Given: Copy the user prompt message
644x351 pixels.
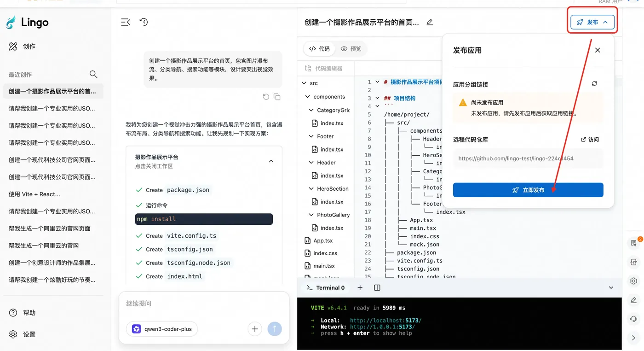Looking at the screenshot, I should (x=277, y=97).
